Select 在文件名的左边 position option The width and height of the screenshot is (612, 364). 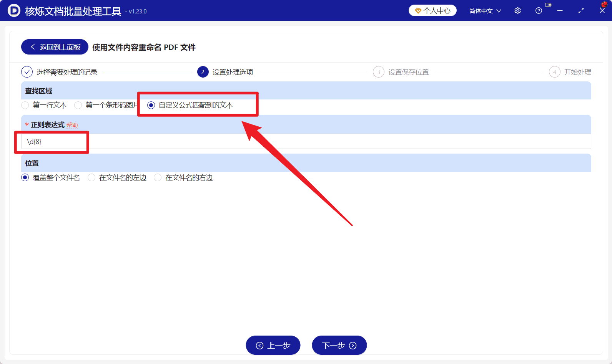coord(117,177)
